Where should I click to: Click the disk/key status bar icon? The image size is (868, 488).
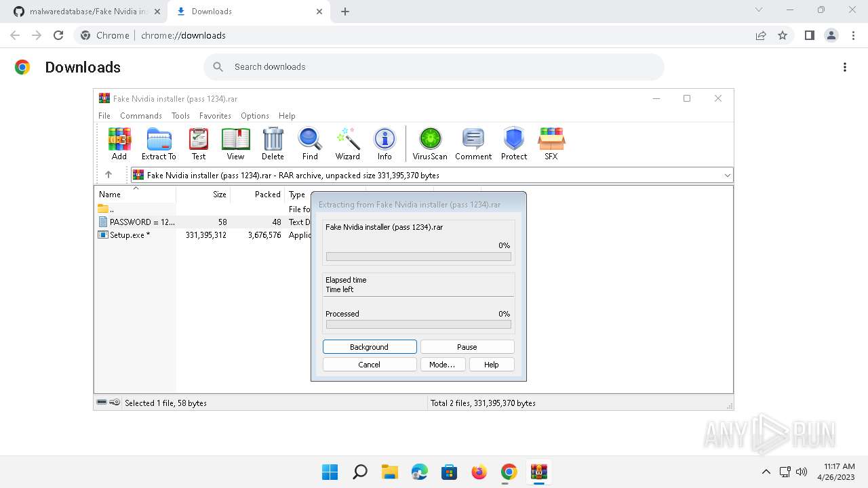pos(108,403)
